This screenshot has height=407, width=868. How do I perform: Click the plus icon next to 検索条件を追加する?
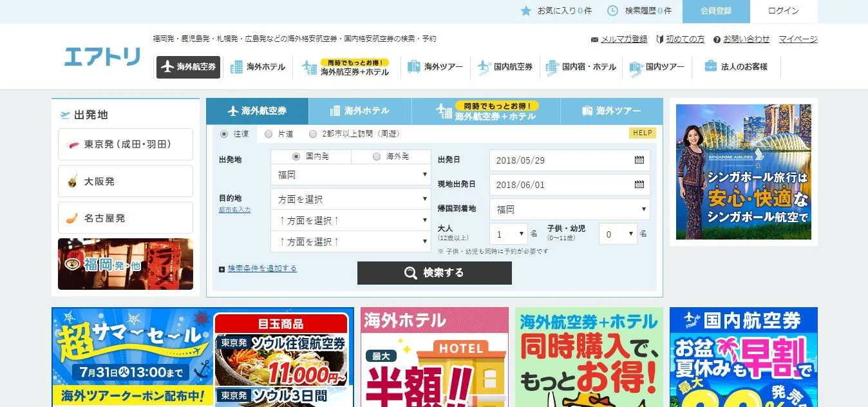pos(222,269)
